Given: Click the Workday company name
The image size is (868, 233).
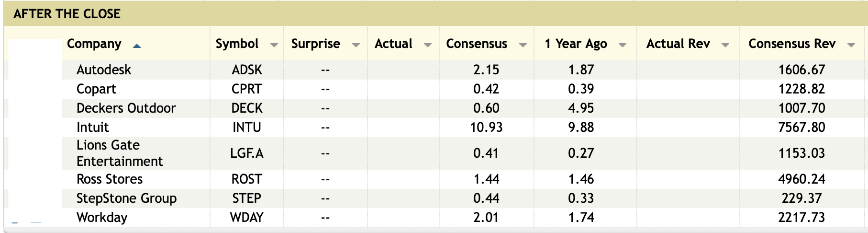Looking at the screenshot, I should (102, 218).
